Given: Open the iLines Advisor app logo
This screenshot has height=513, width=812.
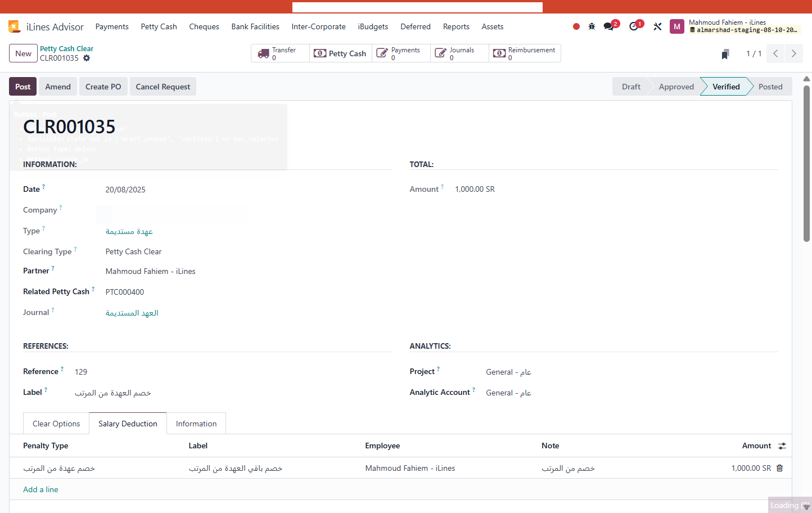Looking at the screenshot, I should coord(14,26).
